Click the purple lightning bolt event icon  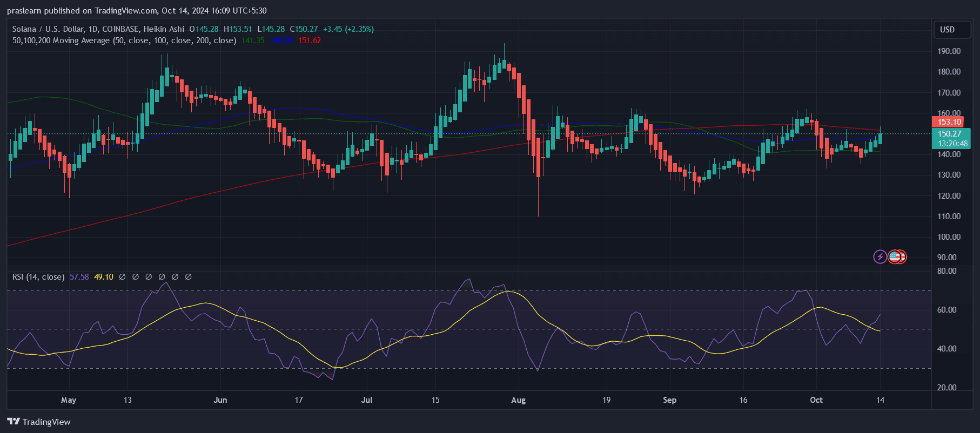[880, 256]
